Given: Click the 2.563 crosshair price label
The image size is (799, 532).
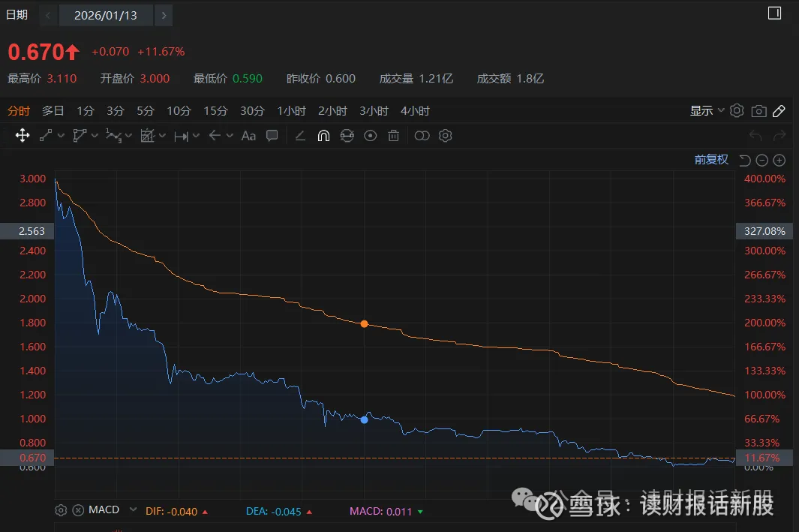Looking at the screenshot, I should coord(27,231).
